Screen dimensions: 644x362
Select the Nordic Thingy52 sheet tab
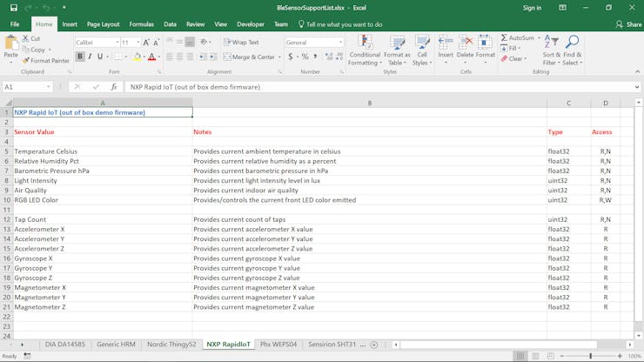click(x=171, y=345)
